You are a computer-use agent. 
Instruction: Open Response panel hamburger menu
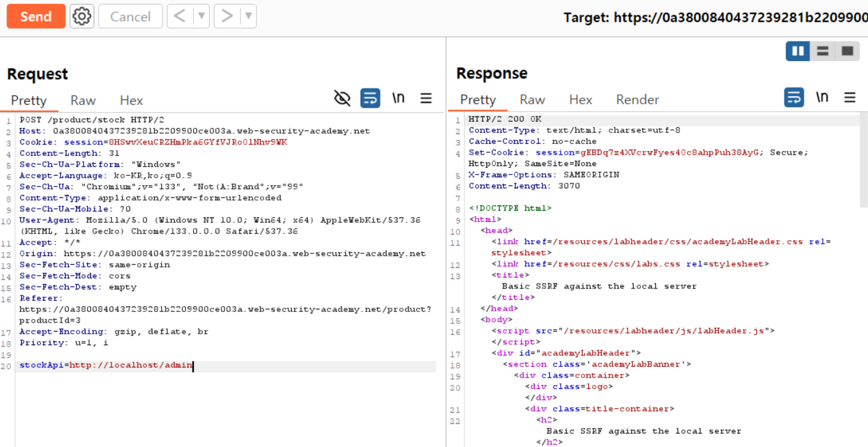click(850, 97)
